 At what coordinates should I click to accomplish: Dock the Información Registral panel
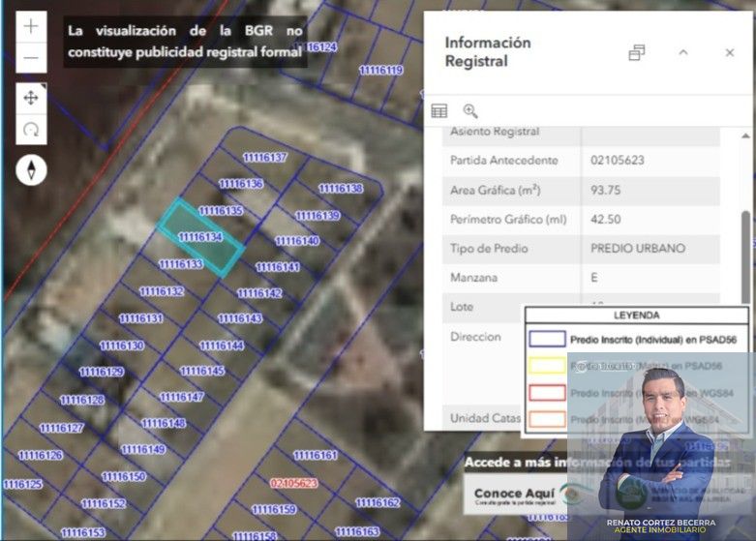[x=636, y=52]
